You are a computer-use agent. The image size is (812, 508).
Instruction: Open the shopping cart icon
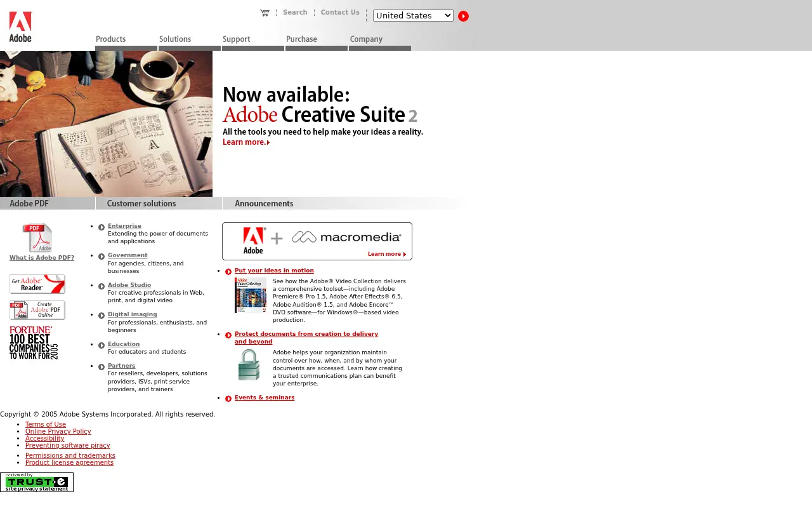click(x=265, y=13)
